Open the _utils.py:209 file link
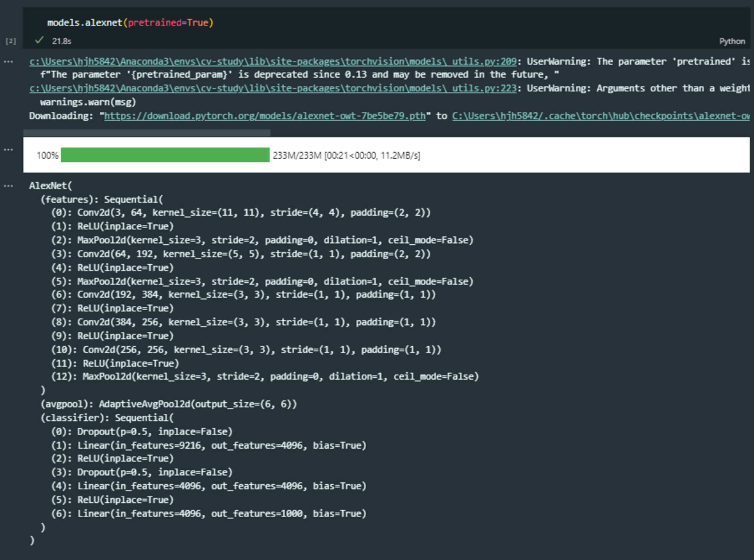This screenshot has height=560, width=754. click(x=273, y=61)
